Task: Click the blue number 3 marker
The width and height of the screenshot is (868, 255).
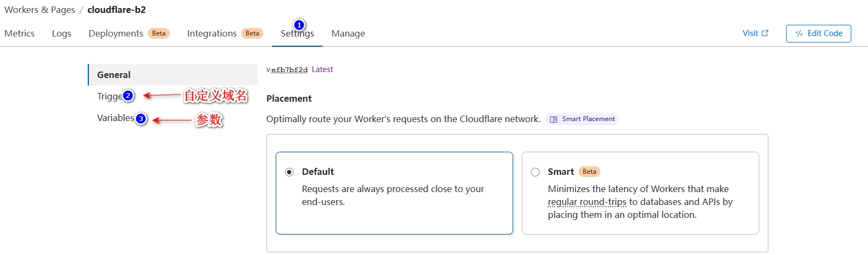Action: pyautogui.click(x=141, y=118)
